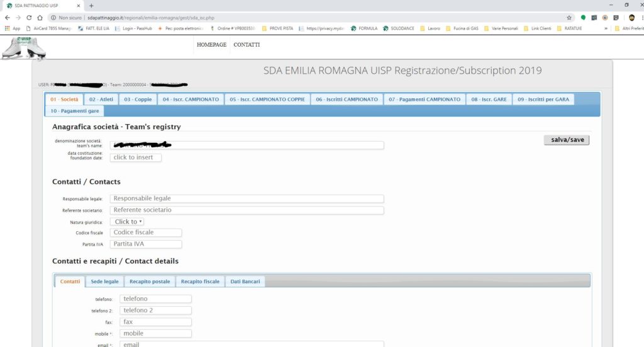Open the FORMULA bookmark

(x=364, y=28)
